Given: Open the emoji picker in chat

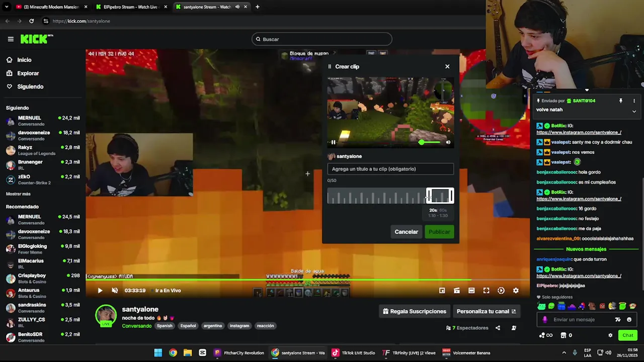Looking at the screenshot, I should 629,320.
